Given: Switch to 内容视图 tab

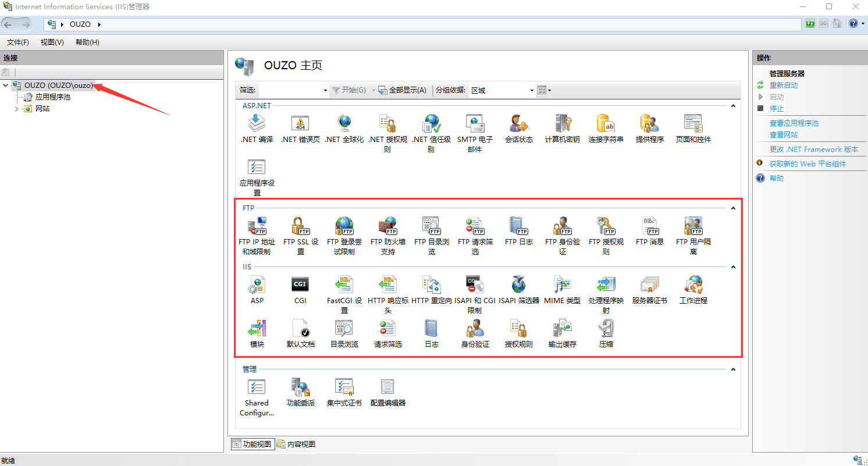Looking at the screenshot, I should click(296, 444).
